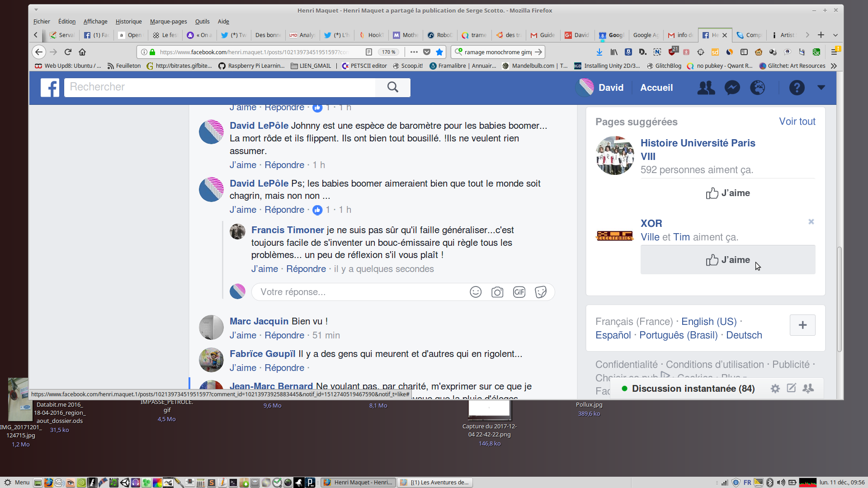Show the list of all tabs
The image size is (868, 488).
coord(835,35)
